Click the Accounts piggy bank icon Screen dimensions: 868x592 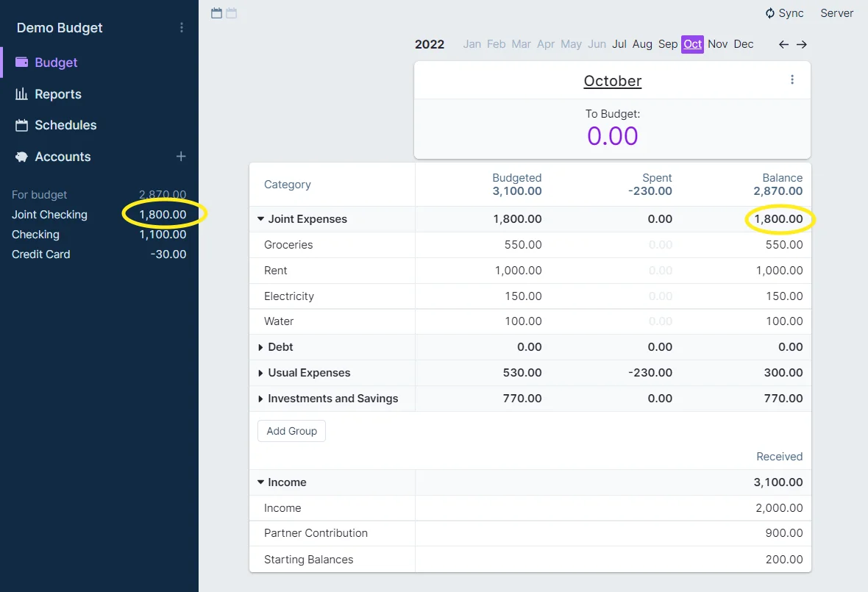tap(20, 157)
